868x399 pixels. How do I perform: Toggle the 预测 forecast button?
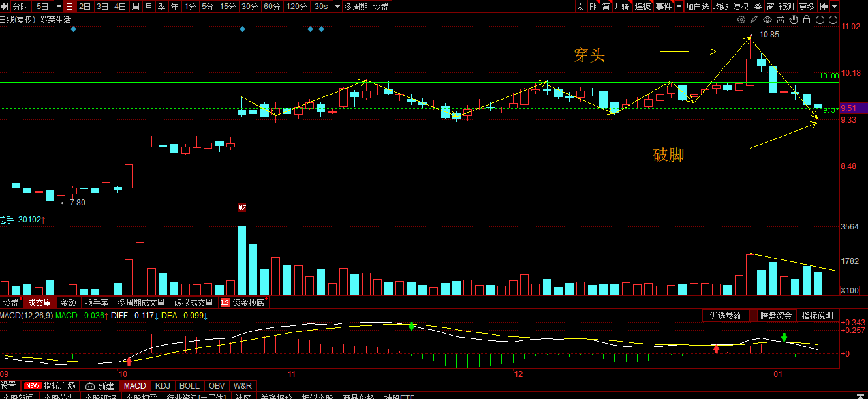[x=786, y=7]
